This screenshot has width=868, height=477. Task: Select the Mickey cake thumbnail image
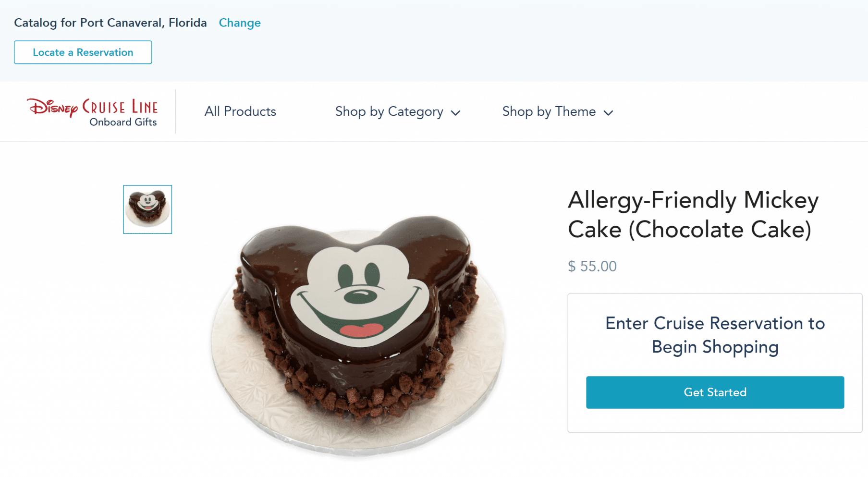point(147,209)
